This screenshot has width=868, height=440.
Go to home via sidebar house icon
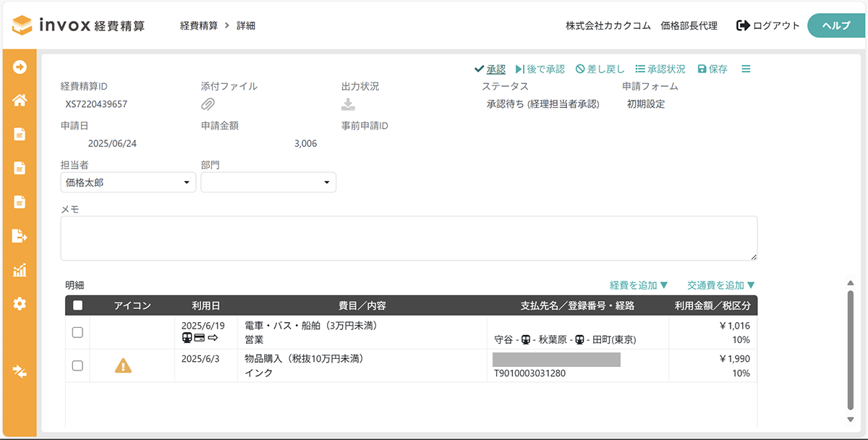pos(20,101)
